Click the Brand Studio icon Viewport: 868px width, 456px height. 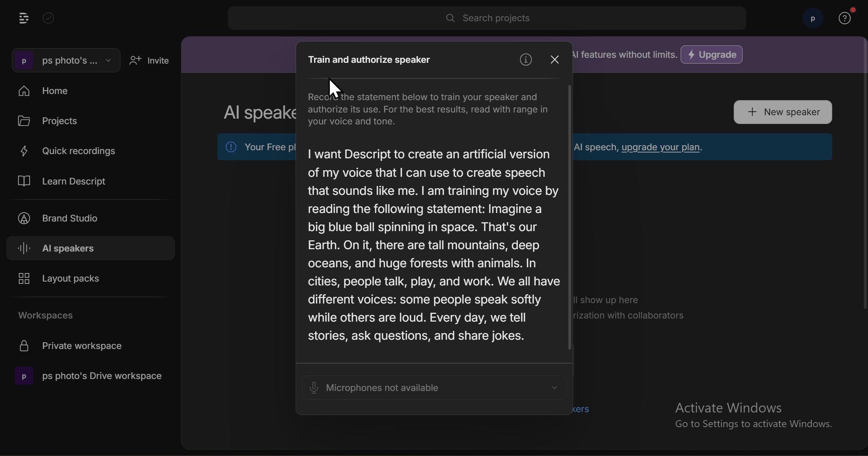pyautogui.click(x=24, y=218)
